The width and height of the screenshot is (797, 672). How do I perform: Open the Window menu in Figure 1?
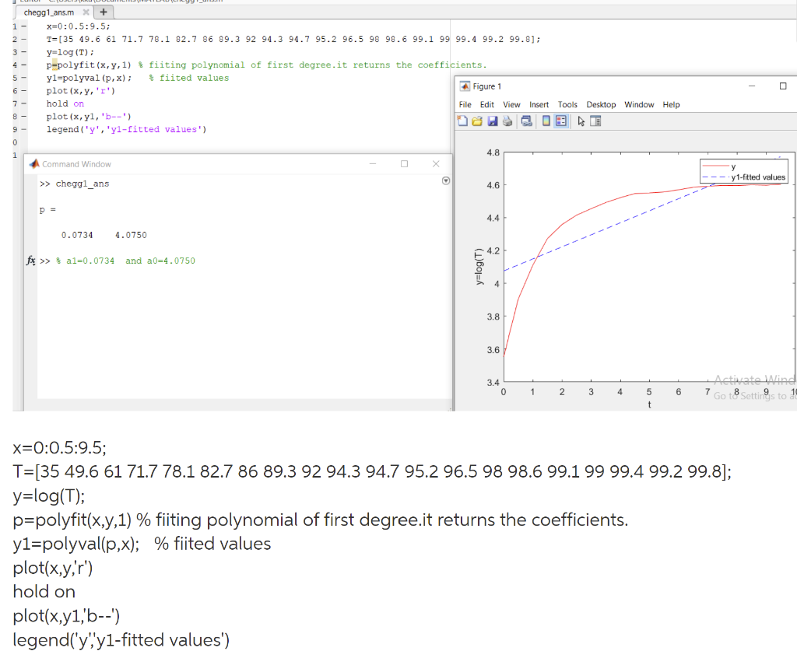coord(639,105)
